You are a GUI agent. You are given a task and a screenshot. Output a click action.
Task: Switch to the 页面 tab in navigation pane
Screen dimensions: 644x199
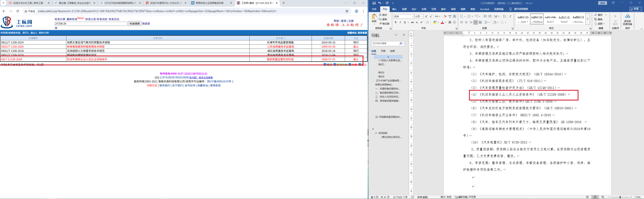(383, 51)
